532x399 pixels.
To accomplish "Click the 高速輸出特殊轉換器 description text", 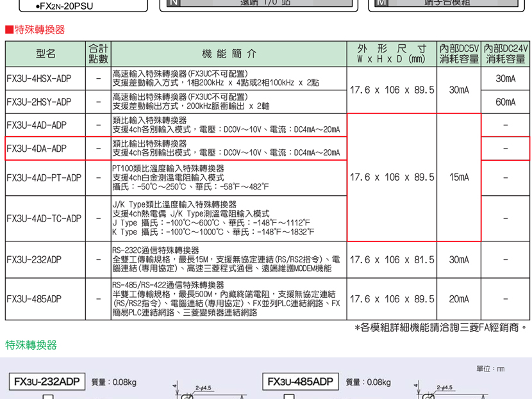I will (x=191, y=102).
